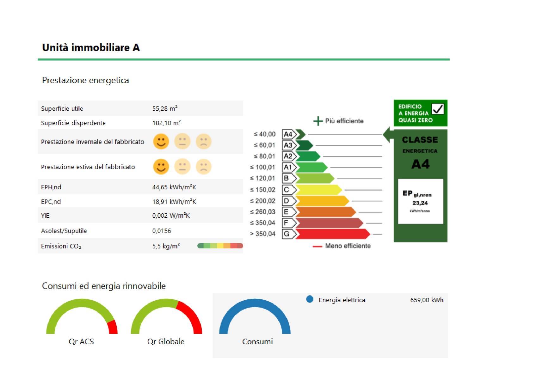Image resolution: width=555 pixels, height=392 pixels.
Task: Click the Emissioni CO₂ color scale bar
Action: [220, 246]
